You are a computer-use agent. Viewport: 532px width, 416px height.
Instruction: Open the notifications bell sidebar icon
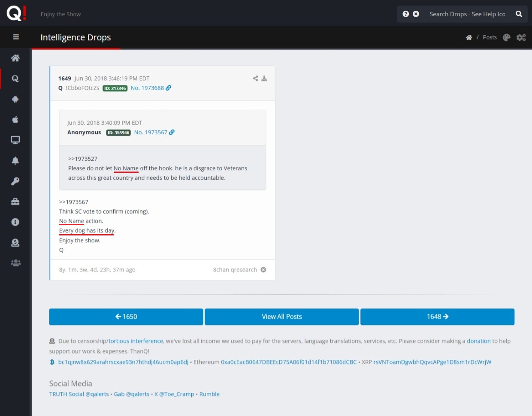click(x=15, y=160)
